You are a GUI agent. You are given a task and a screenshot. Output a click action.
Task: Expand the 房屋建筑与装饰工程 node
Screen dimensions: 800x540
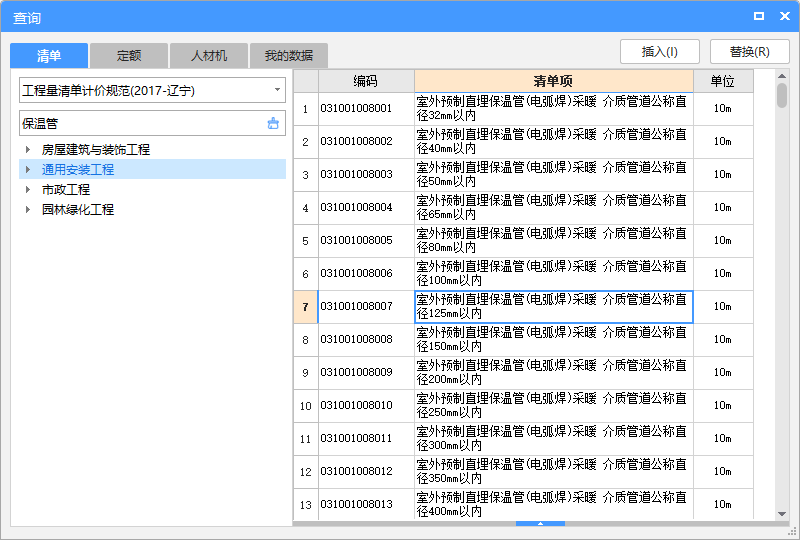pos(28,150)
